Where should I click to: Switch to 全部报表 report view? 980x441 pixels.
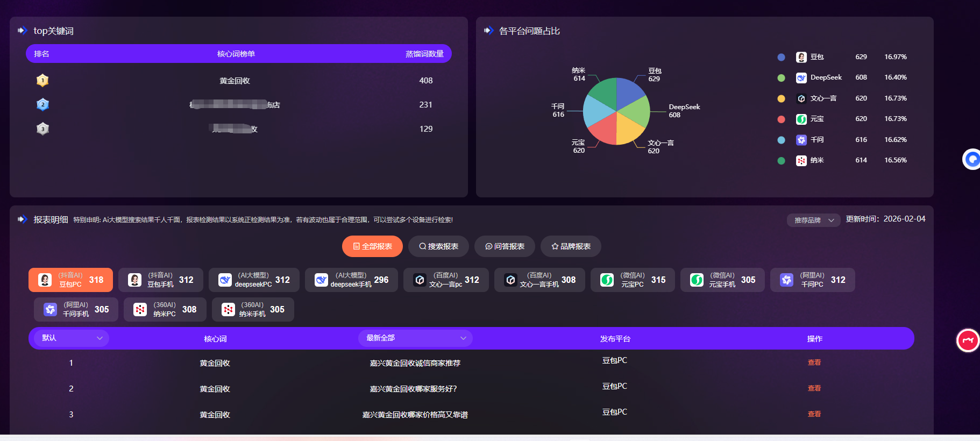point(372,246)
